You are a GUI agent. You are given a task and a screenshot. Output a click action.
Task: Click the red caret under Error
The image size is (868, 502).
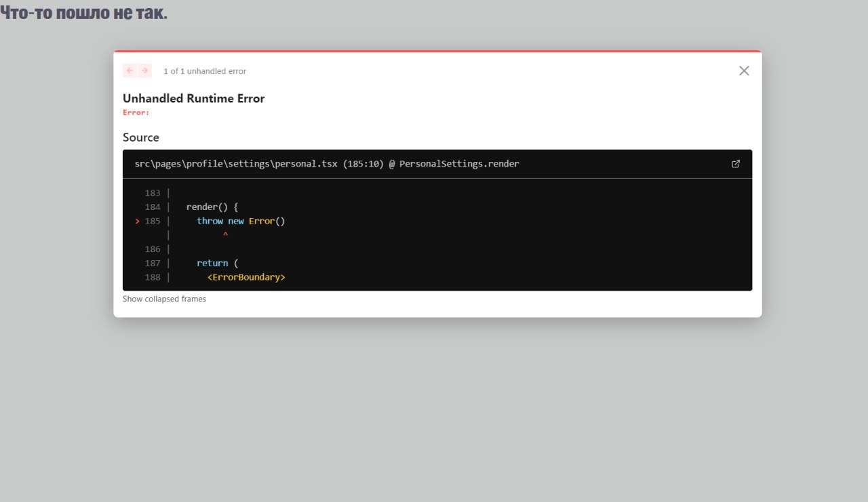click(x=225, y=235)
